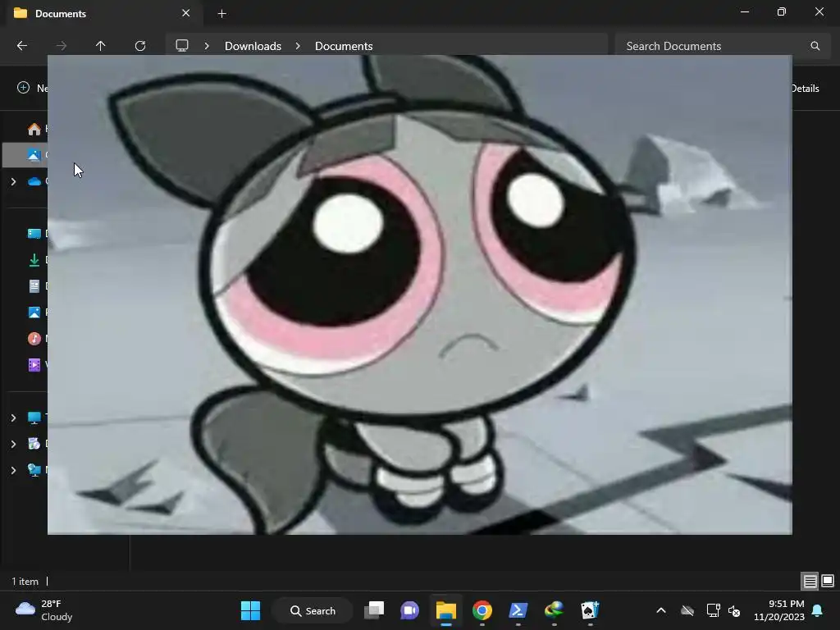The image size is (840, 630).
Task: Switch to large thumbnails view
Action: [x=828, y=581]
